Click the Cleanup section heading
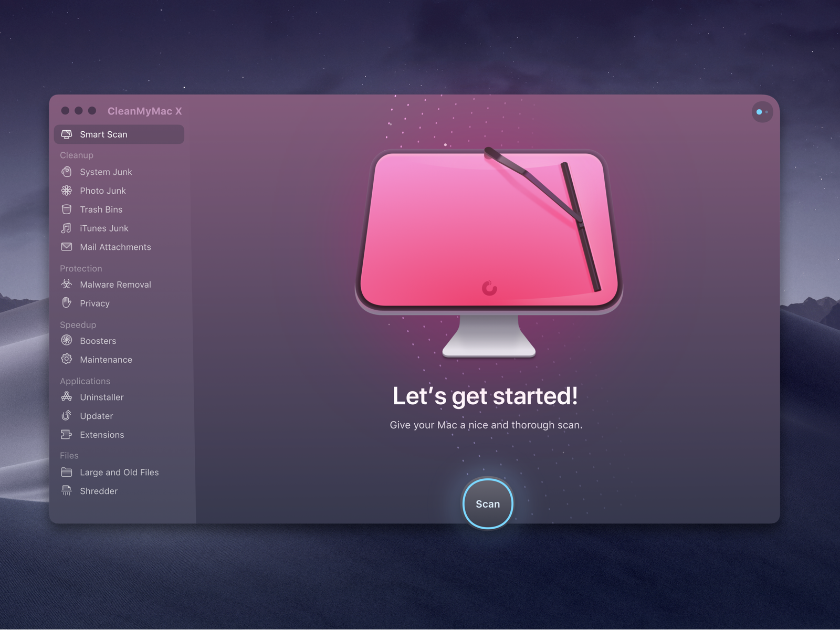The image size is (840, 630). point(77,155)
